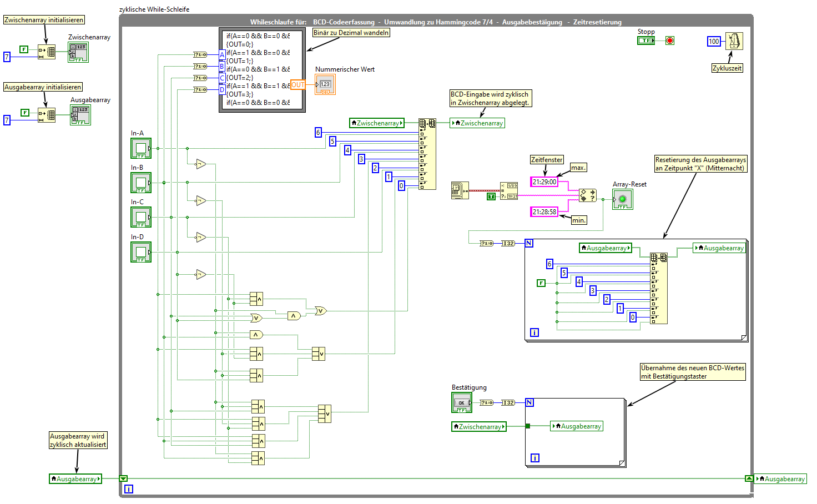Open the Zwischenarray write local below BCD-Eingabe note

(477, 123)
